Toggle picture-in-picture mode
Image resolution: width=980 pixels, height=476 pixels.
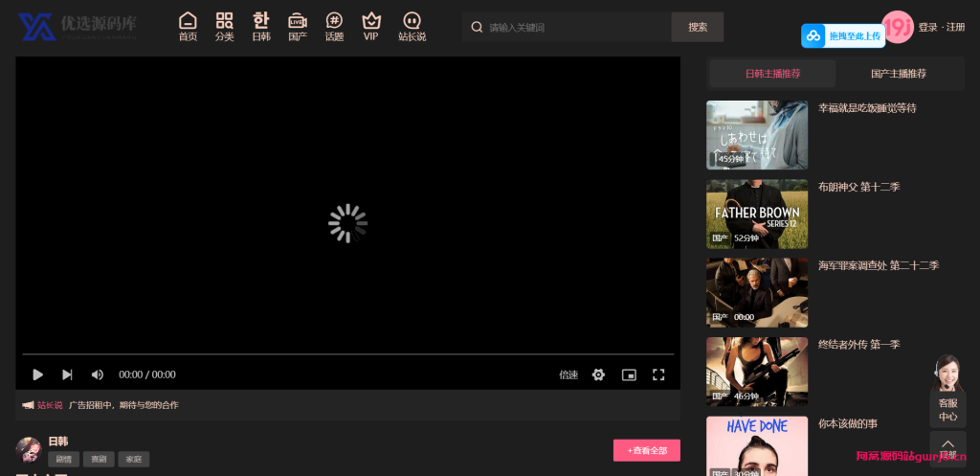coord(629,374)
